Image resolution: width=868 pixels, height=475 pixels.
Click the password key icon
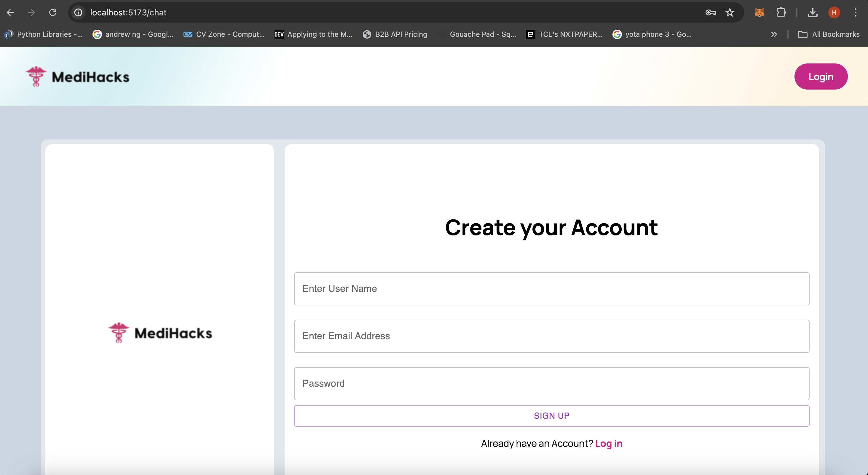pos(710,12)
